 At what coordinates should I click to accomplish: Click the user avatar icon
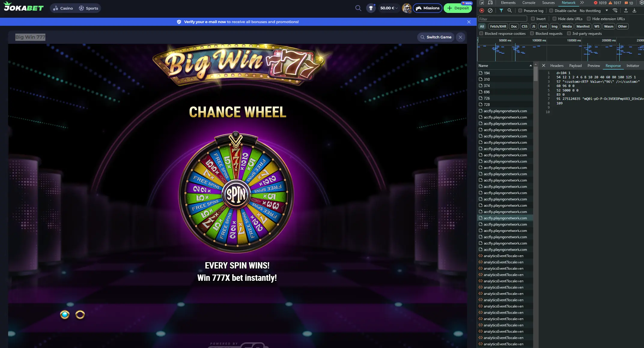tap(407, 8)
